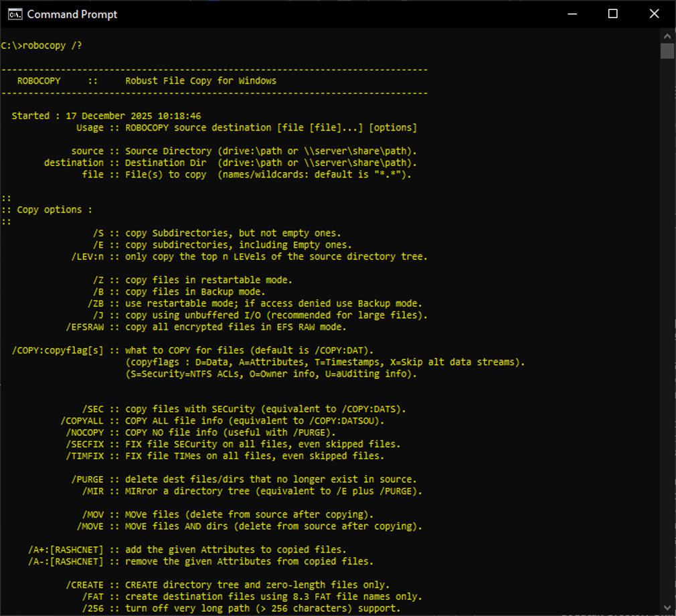Click the ROBOCOPY banner title line

[147, 80]
